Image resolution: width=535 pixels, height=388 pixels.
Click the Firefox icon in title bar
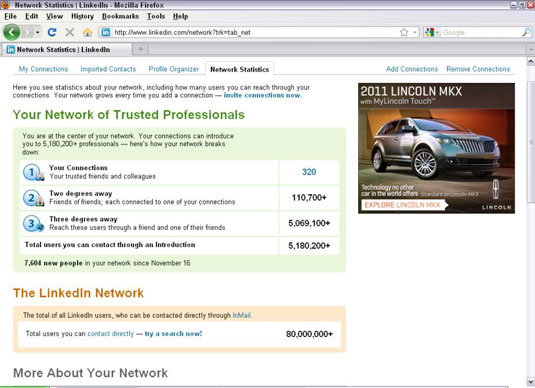tap(5, 4)
